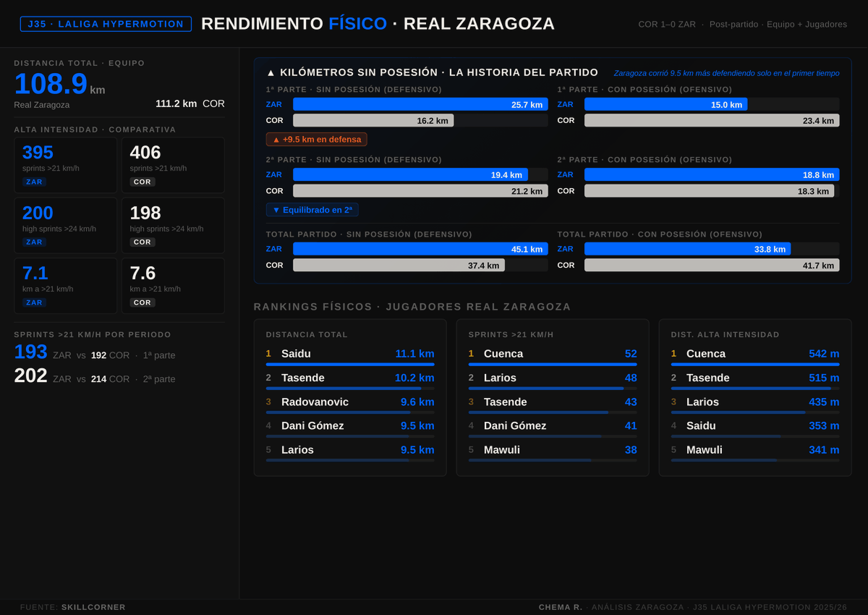
Task: Select Dani Gómez in Sprints >21 km/h ranking
Action: pyautogui.click(x=553, y=427)
